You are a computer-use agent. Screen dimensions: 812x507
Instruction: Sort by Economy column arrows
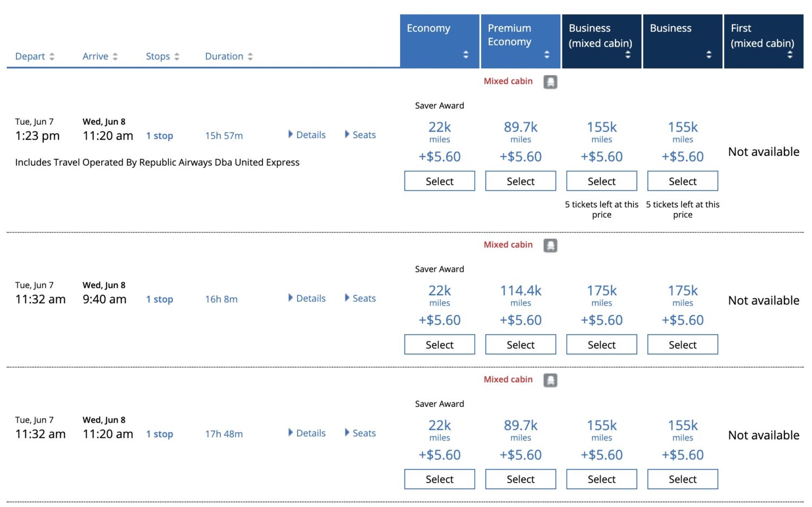click(x=466, y=55)
